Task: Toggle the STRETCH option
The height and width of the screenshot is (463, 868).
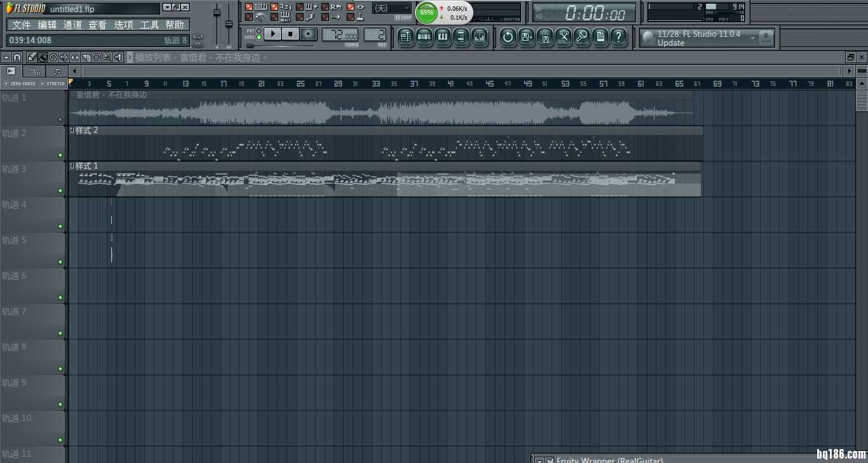Action: pyautogui.click(x=53, y=83)
